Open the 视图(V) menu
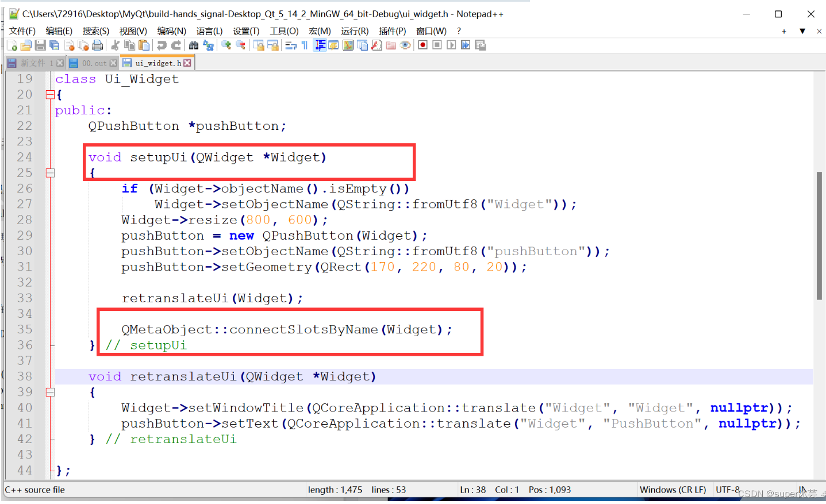The height and width of the screenshot is (504, 826). pyautogui.click(x=133, y=31)
